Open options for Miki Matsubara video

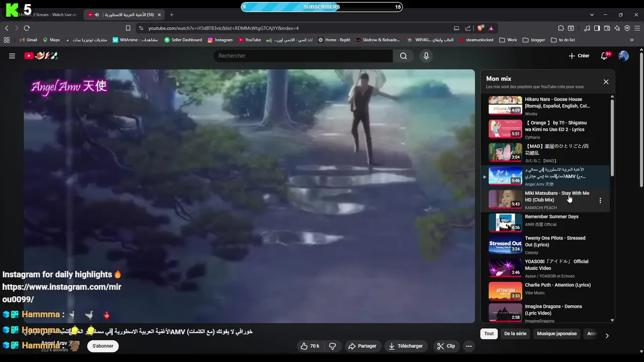click(600, 200)
